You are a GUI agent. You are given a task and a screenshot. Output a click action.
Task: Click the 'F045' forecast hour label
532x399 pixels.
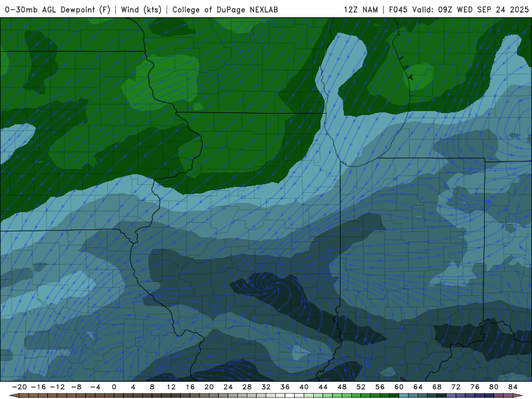click(398, 9)
